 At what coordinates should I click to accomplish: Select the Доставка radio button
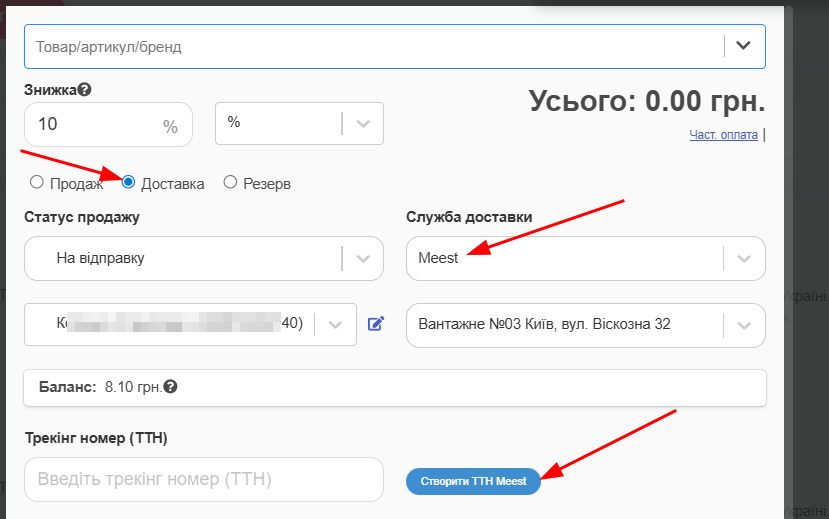128,183
